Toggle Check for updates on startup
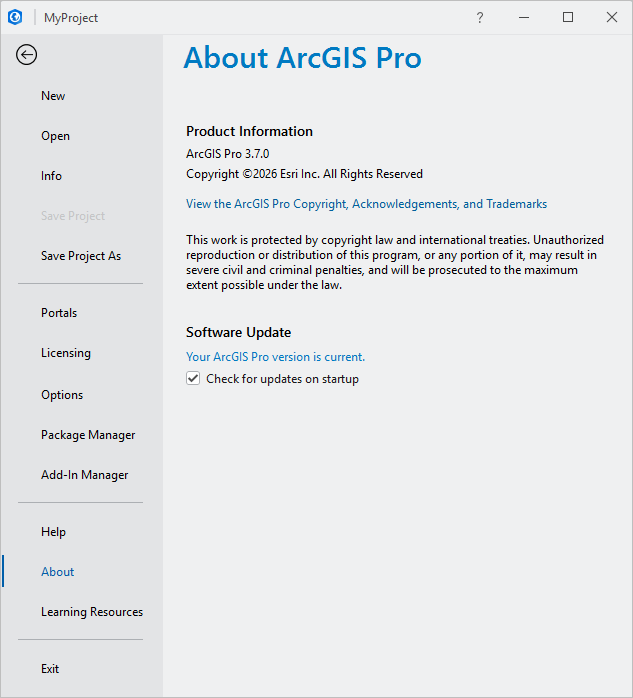The width and height of the screenshot is (633, 698). click(x=193, y=378)
